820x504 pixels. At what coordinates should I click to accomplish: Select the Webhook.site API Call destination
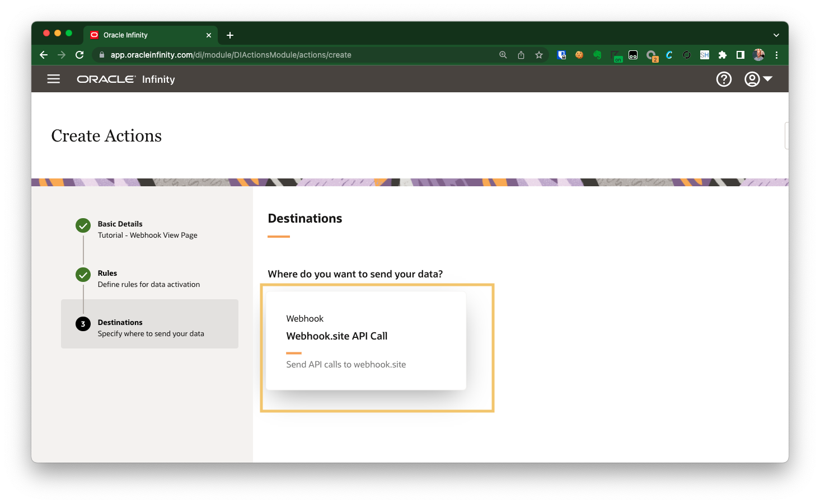366,340
